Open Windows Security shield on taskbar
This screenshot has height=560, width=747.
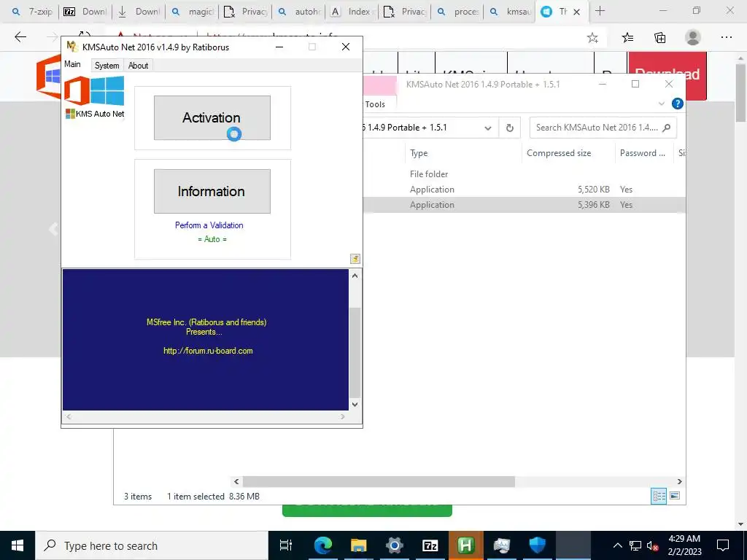point(537,545)
